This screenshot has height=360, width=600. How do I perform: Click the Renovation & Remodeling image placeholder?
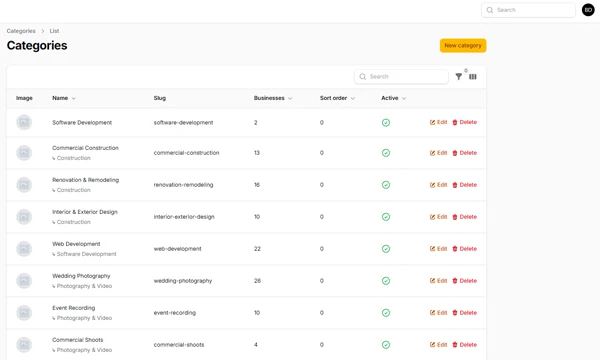pos(24,185)
